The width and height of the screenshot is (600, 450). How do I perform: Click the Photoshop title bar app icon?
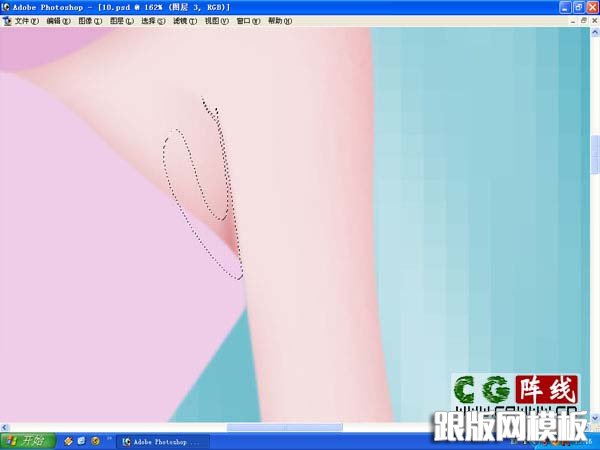tap(7, 7)
